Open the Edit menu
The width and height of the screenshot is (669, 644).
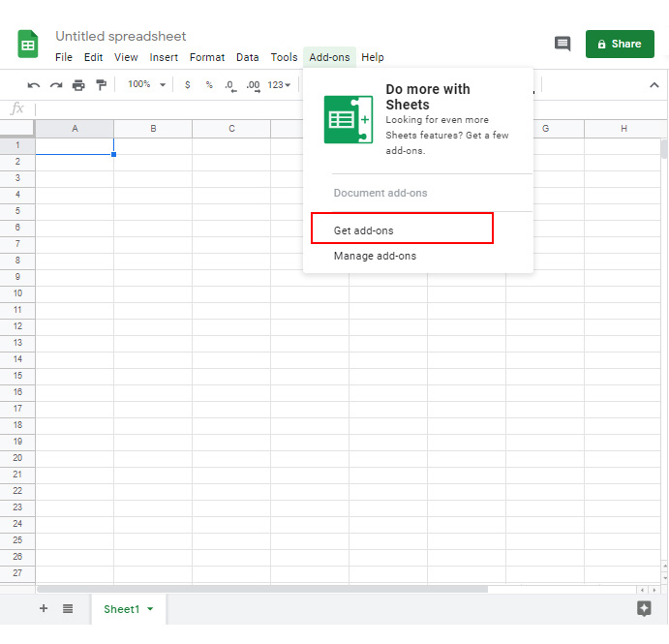pyautogui.click(x=93, y=57)
